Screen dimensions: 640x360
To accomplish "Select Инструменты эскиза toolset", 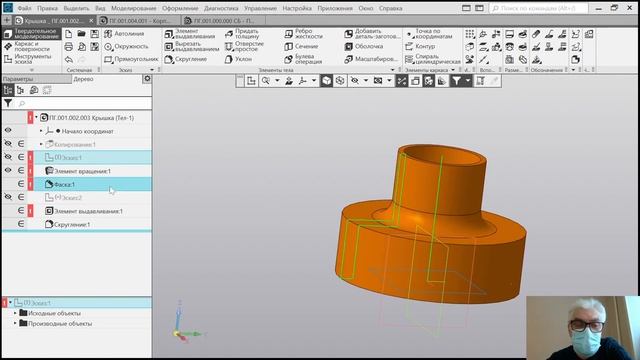I will point(31,59).
